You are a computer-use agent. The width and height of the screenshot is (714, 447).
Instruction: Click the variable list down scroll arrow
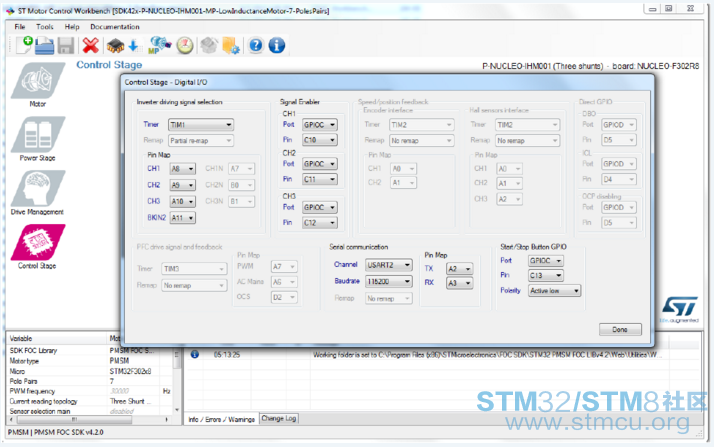[177, 410]
